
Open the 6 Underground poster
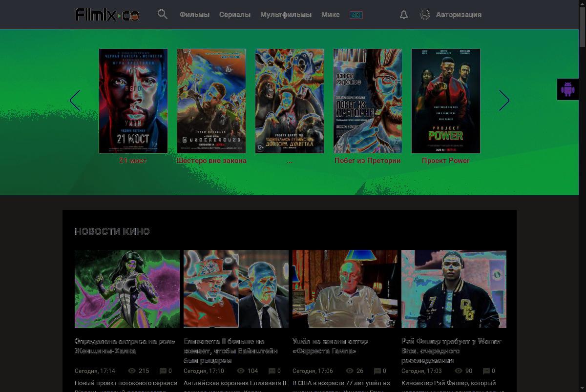(211, 101)
